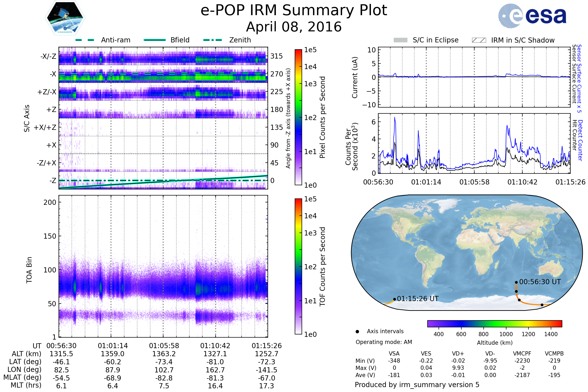The width and height of the screenshot is (588, 392).
Task: Click the e-POP IRM Summary Plot title
Action: pos(294,11)
